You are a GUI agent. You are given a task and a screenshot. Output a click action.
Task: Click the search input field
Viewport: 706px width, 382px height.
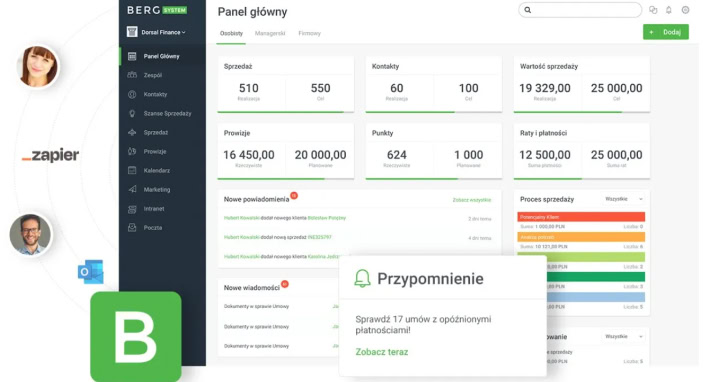point(580,10)
